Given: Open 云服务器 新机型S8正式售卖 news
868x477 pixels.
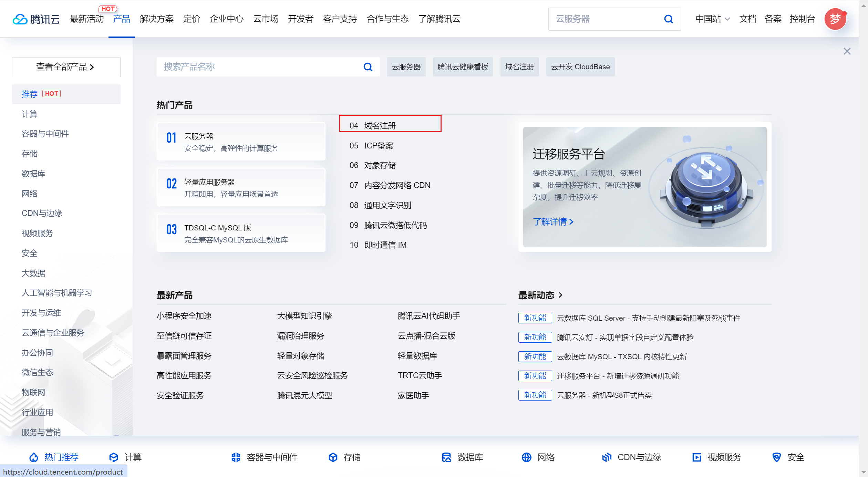Looking at the screenshot, I should coord(604,395).
